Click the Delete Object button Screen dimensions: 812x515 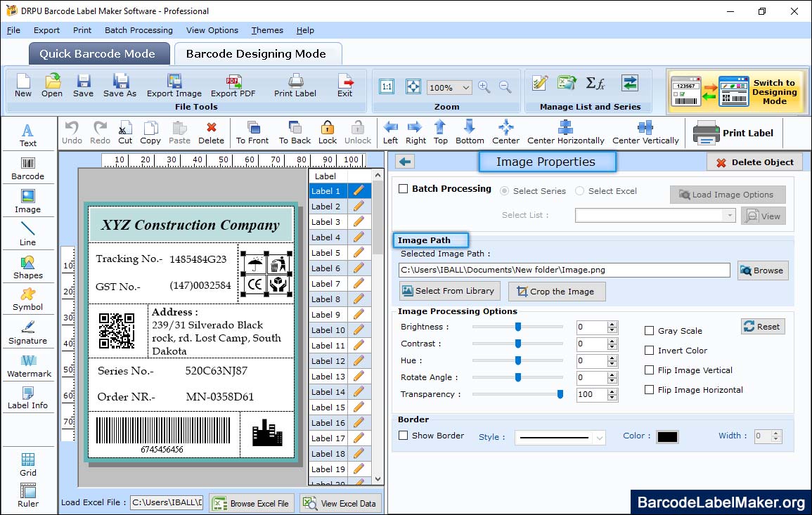[754, 162]
